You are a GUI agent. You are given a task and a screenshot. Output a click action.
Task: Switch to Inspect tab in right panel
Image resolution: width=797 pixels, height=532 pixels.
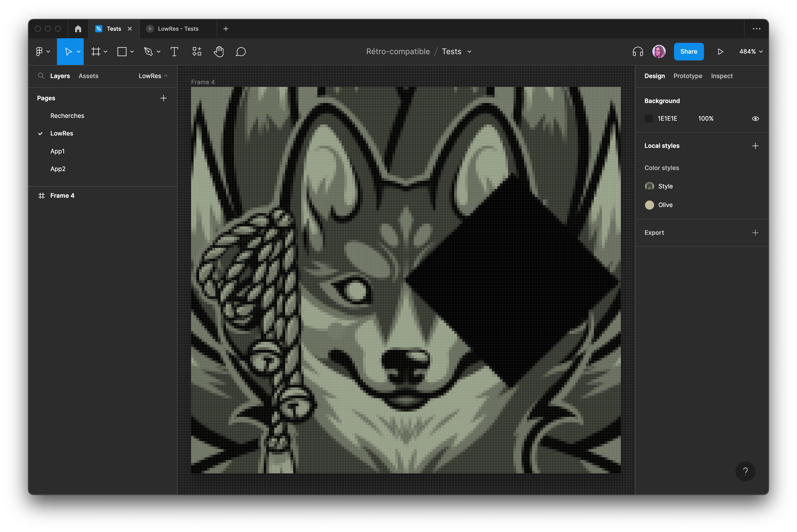click(722, 75)
